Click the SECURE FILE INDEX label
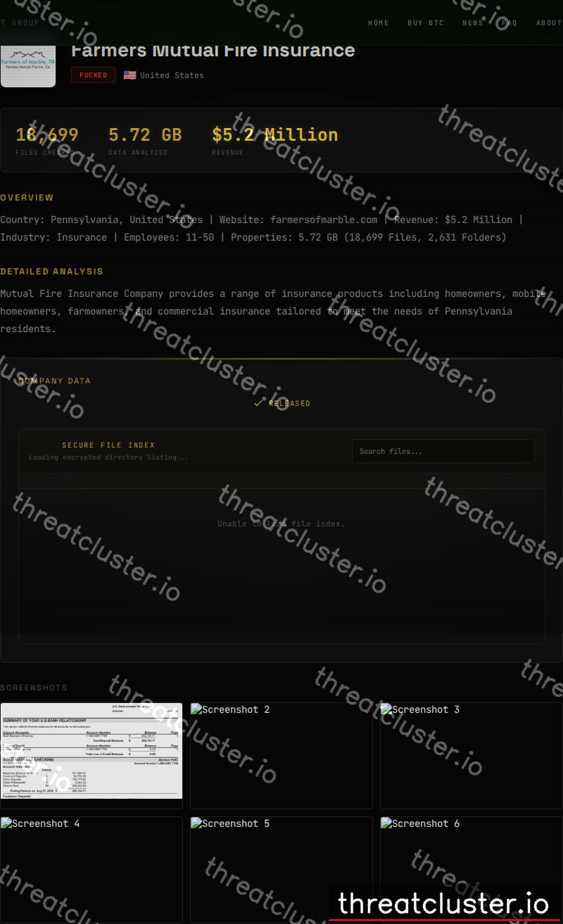 pyautogui.click(x=108, y=445)
